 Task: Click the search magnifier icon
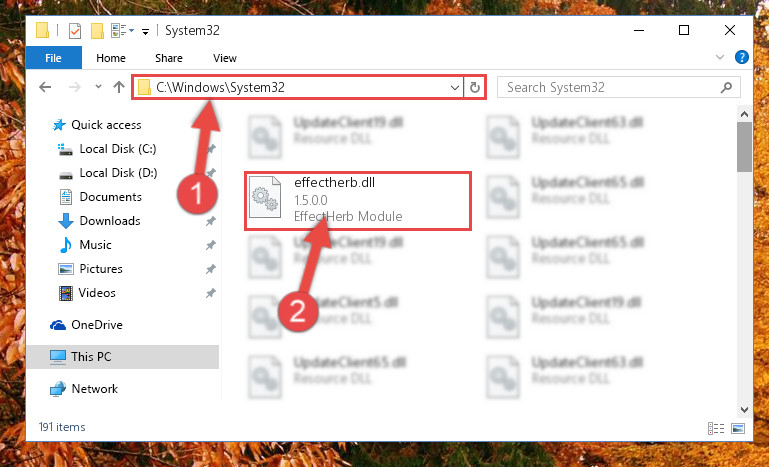click(726, 87)
